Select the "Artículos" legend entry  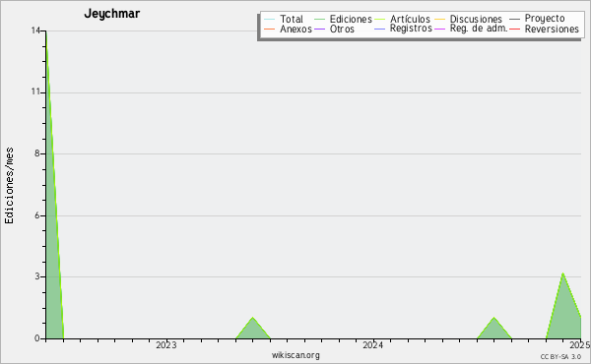point(410,19)
